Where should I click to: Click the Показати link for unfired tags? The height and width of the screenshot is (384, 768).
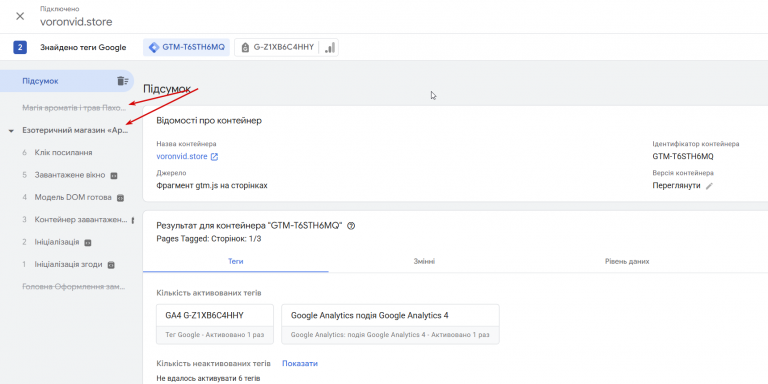click(300, 363)
